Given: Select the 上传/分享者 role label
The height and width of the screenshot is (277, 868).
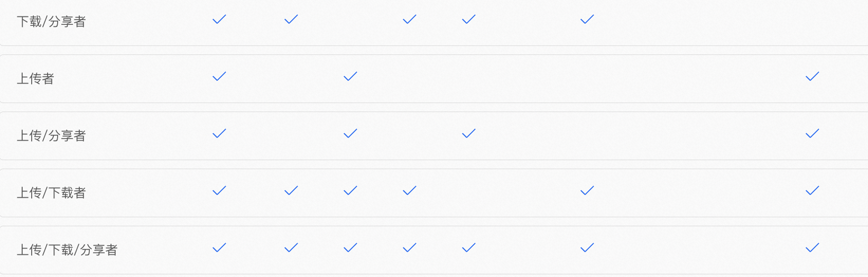Looking at the screenshot, I should pyautogui.click(x=51, y=136).
